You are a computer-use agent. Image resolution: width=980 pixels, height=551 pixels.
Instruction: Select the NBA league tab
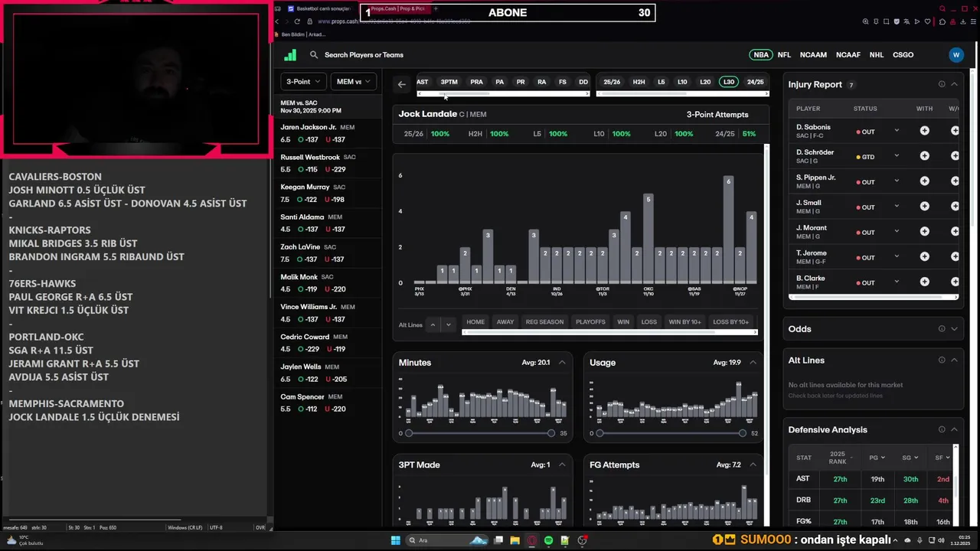(x=761, y=55)
